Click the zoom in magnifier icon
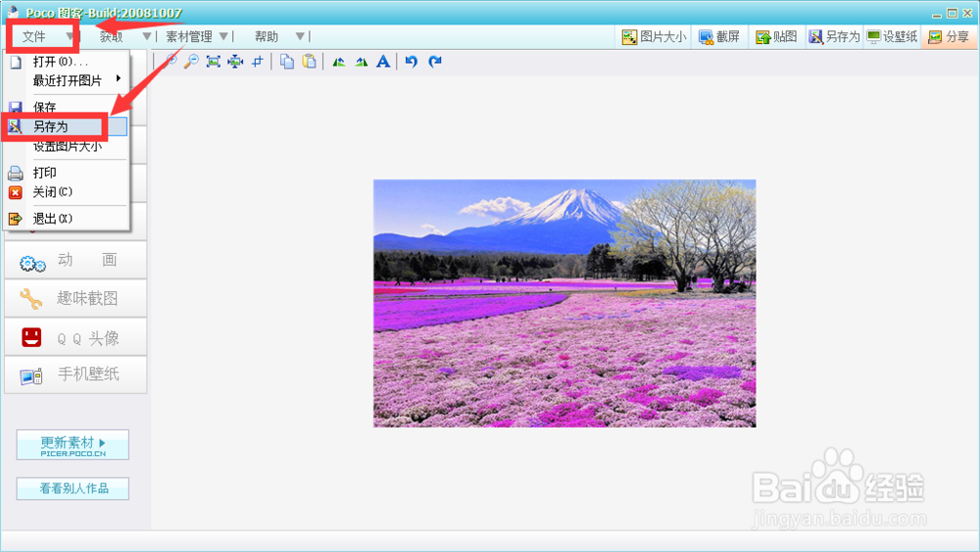The height and width of the screenshot is (552, 980). point(170,61)
